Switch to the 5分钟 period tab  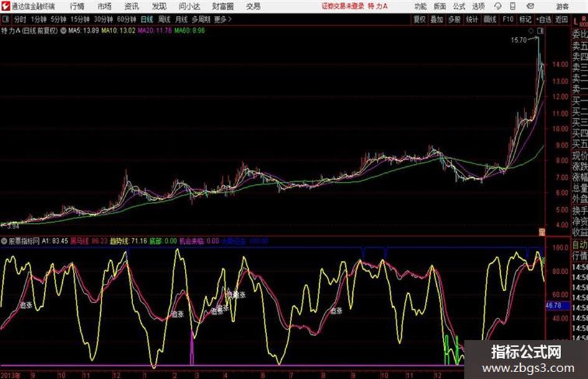coord(58,19)
